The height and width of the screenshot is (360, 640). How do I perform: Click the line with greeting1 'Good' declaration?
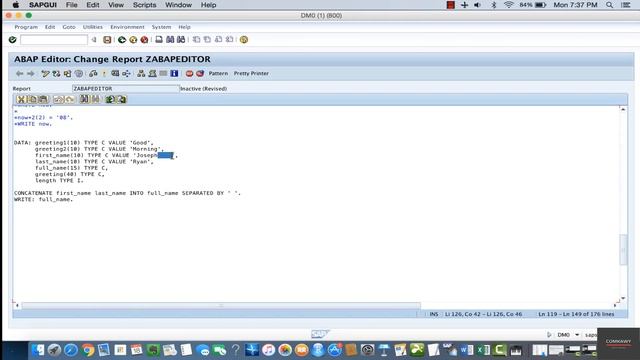(x=84, y=142)
